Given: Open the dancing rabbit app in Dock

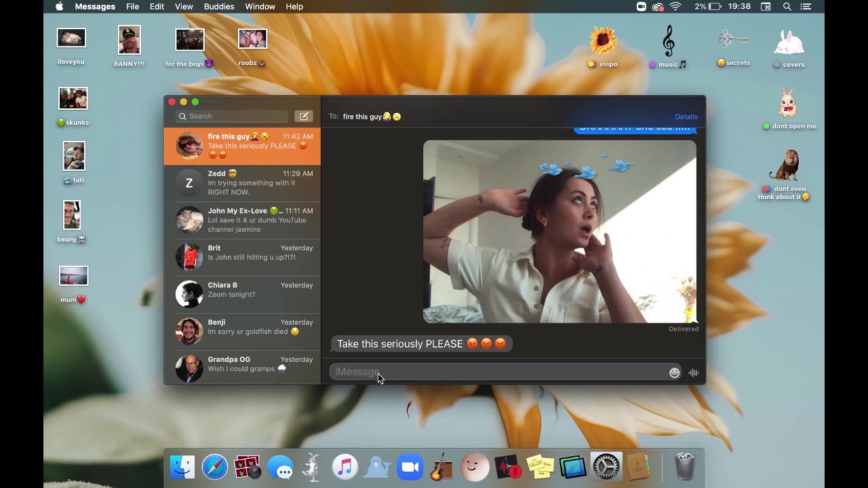Looking at the screenshot, I should coord(313,467).
